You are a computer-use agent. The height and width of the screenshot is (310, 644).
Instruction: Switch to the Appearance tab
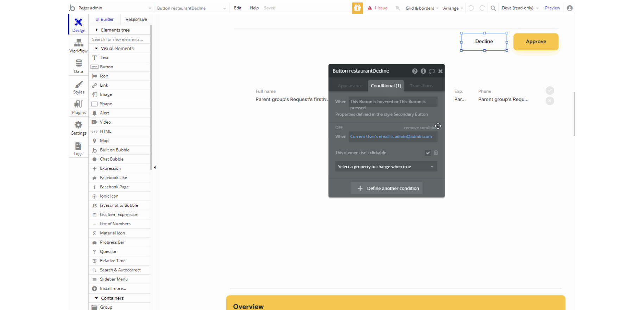pos(350,86)
